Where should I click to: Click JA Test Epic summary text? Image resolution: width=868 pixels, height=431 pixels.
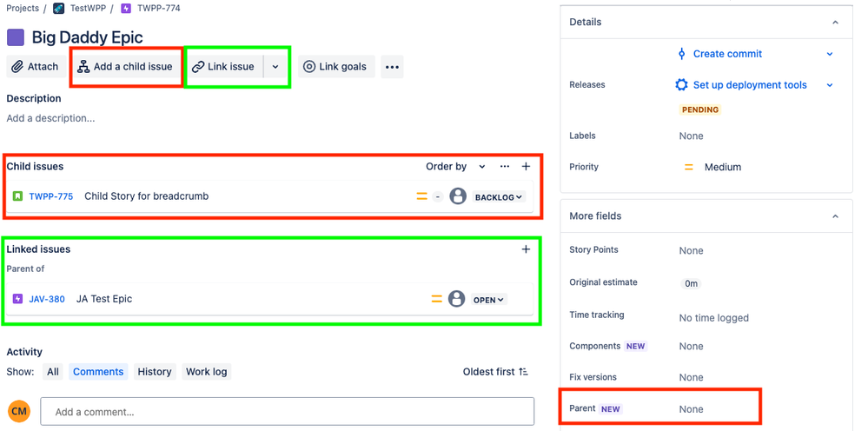(104, 299)
